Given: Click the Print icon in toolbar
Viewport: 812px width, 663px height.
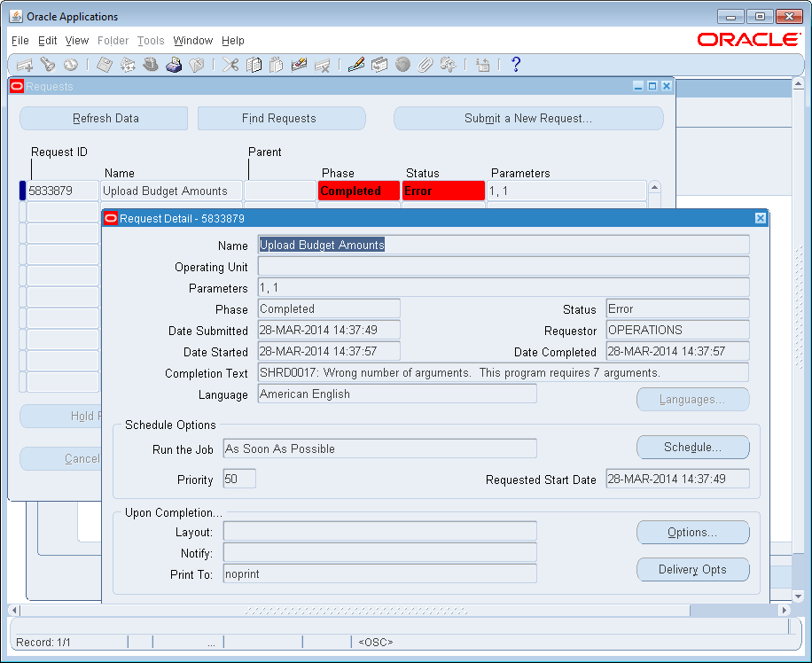Looking at the screenshot, I should tap(174, 65).
